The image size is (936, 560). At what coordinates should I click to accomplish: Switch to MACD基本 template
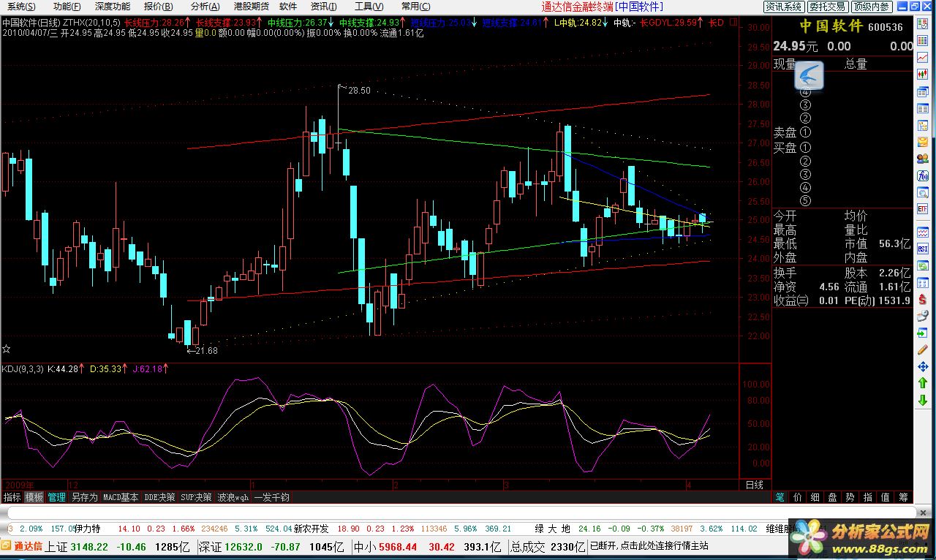(x=121, y=497)
